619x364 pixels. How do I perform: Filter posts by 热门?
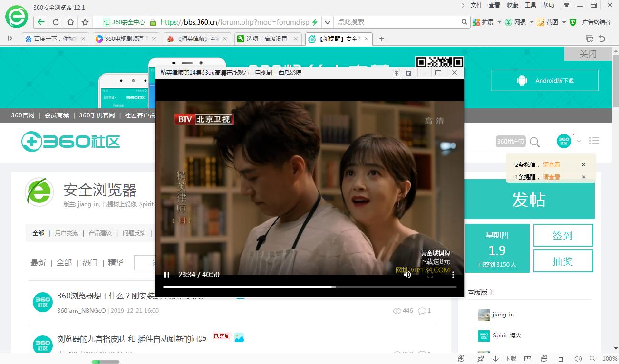coord(90,262)
